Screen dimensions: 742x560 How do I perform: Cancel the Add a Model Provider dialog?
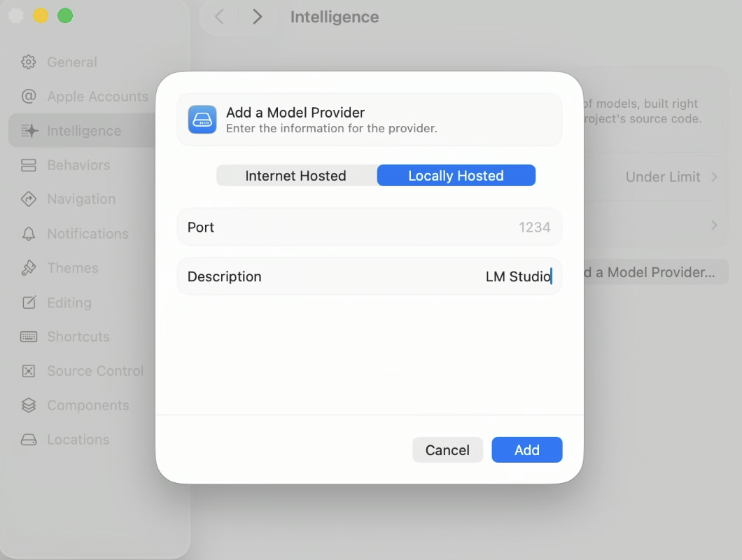(448, 449)
